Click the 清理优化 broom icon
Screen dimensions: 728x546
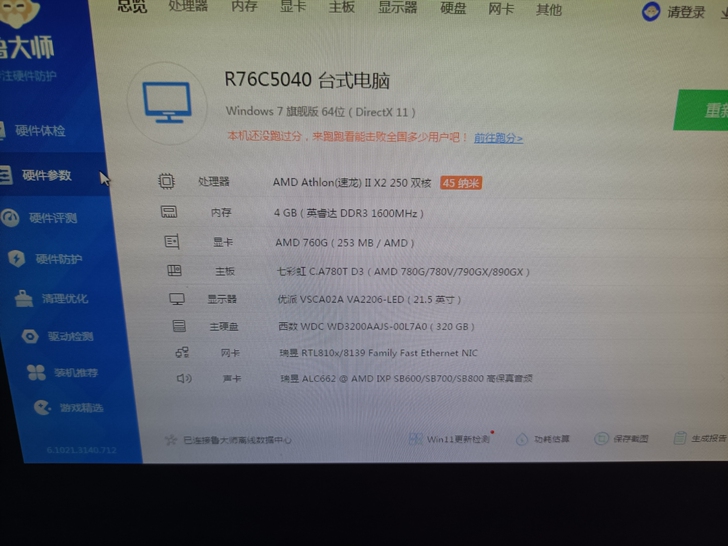pos(24,298)
